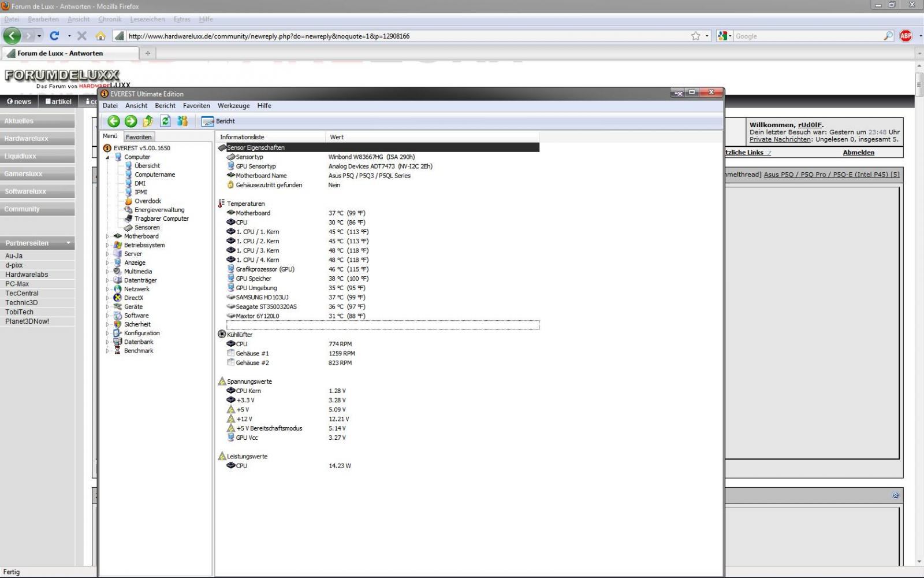This screenshot has width=924, height=578.
Task: Expand the Multimedia tree node
Action: pos(107,272)
